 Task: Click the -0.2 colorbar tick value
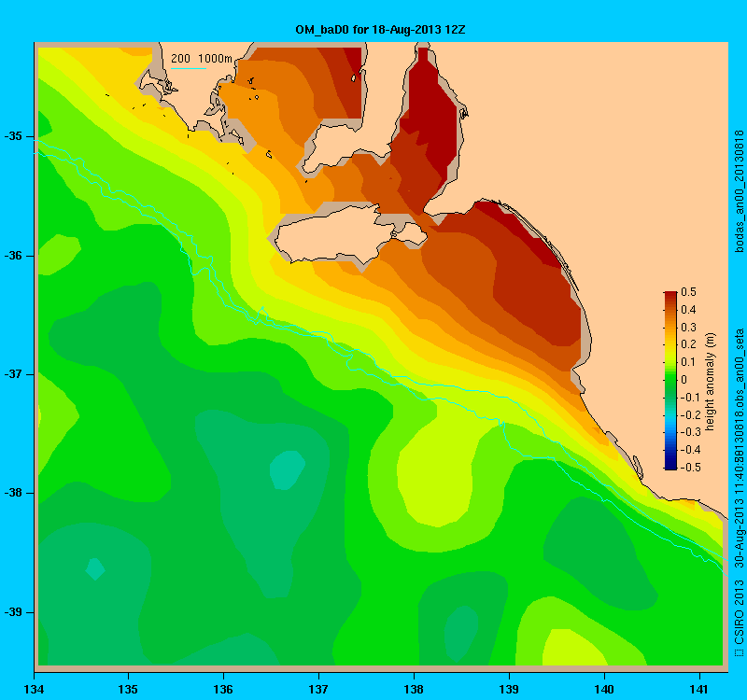click(690, 414)
